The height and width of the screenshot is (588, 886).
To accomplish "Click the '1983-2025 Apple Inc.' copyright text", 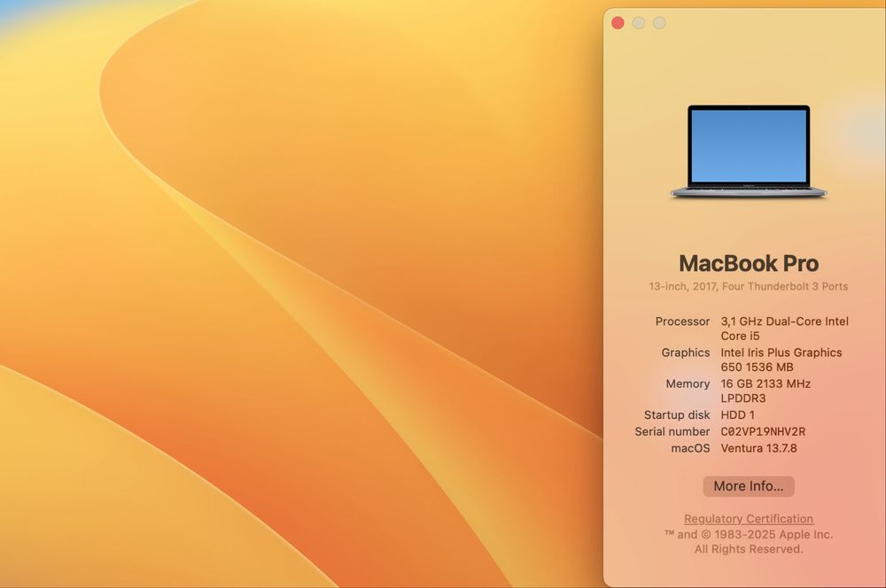I will [773, 534].
